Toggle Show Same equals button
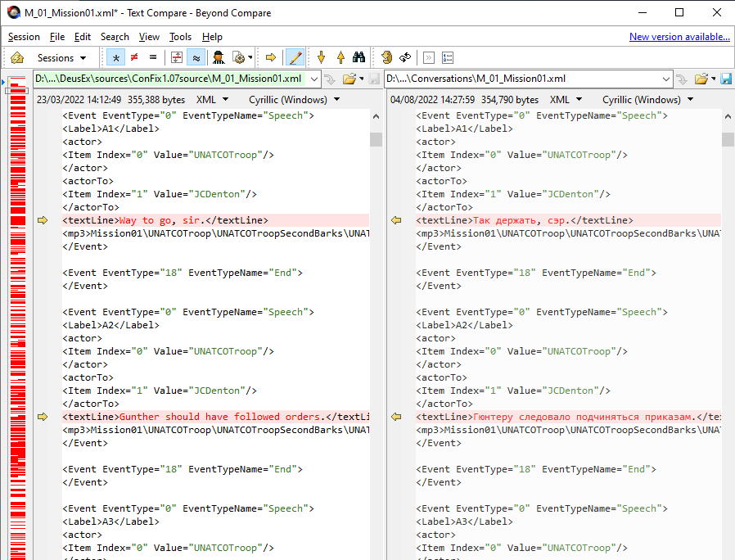This screenshot has height=560, width=735. point(153,57)
